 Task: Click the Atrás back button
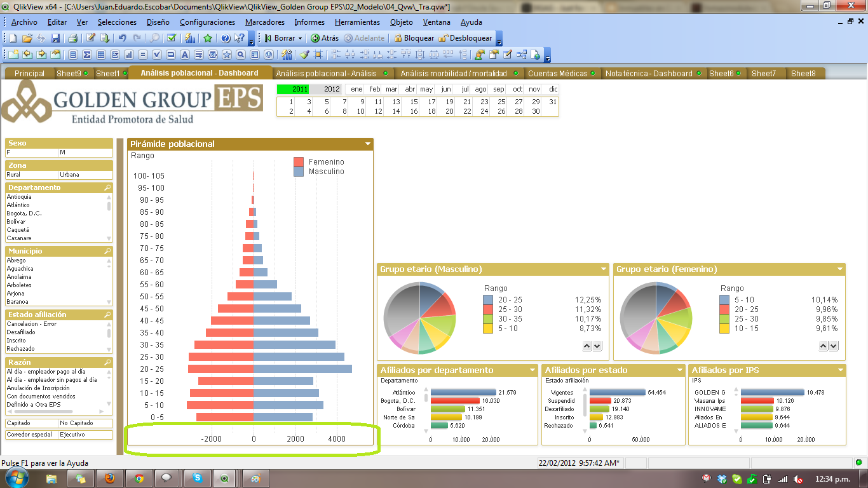click(x=325, y=38)
